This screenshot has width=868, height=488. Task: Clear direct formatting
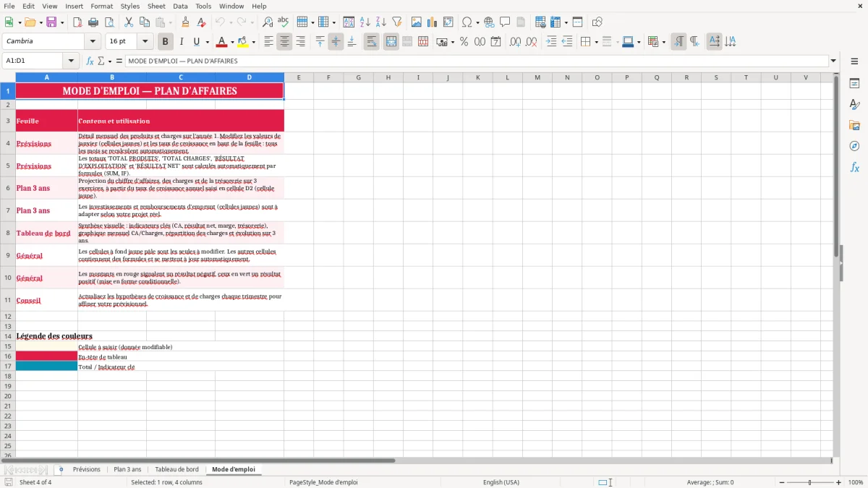click(x=201, y=22)
